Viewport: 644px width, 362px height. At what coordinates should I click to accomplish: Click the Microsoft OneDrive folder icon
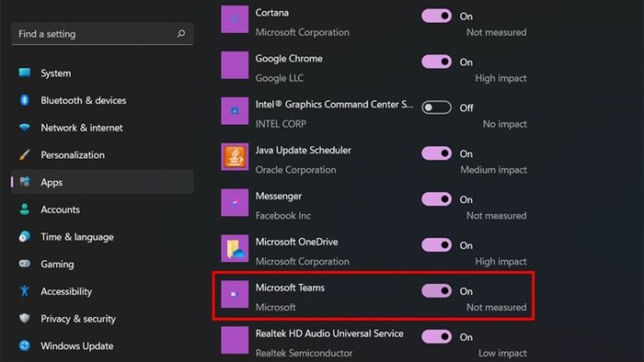(235, 248)
